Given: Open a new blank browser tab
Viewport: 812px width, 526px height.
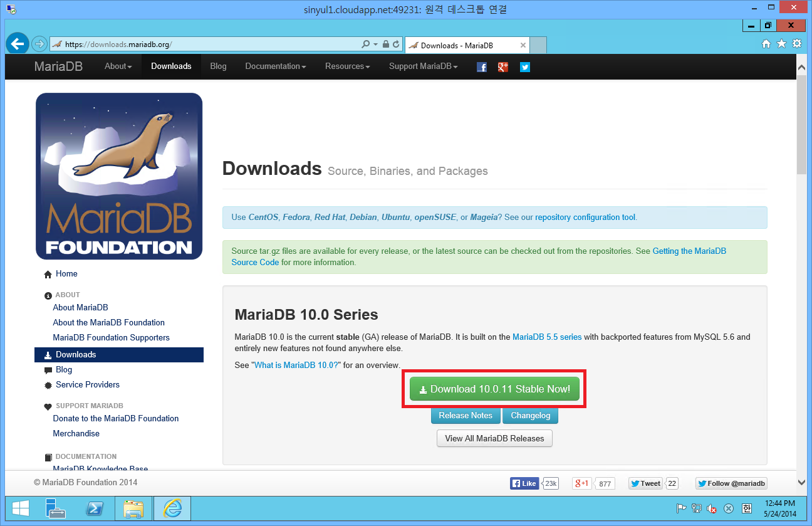Looking at the screenshot, I should 539,45.
